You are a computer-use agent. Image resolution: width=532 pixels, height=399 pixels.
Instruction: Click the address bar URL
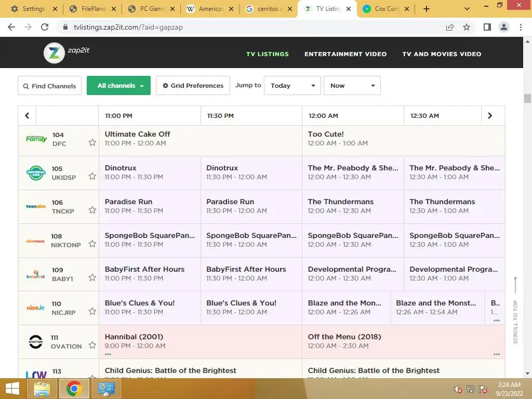point(128,27)
